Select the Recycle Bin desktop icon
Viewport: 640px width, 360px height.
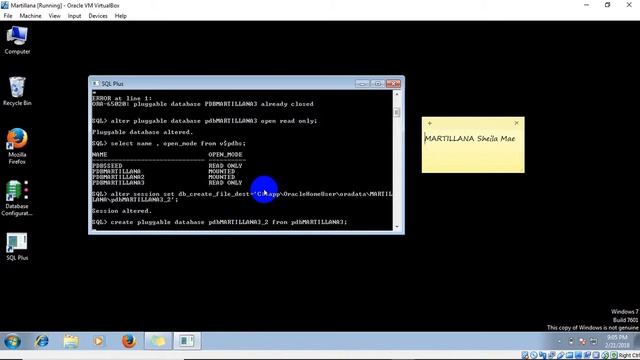tap(17, 91)
